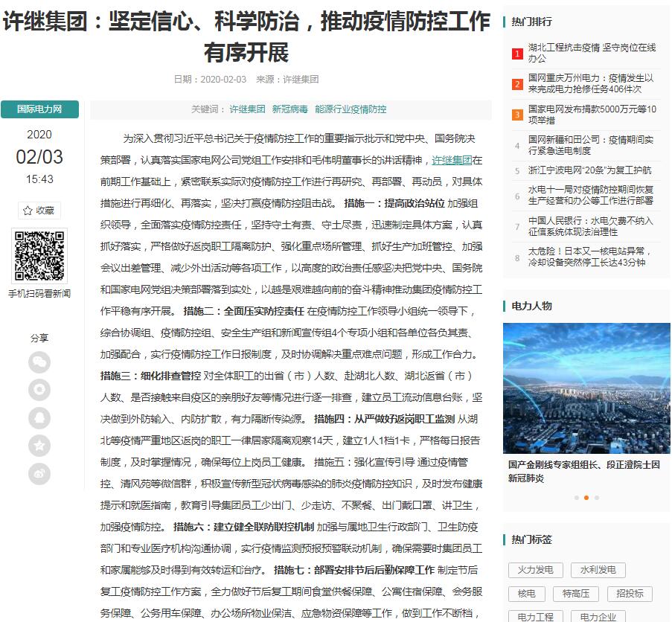Click the 手机扫码看新闻 caption
Viewport: 672px width, 622px height.
pyautogui.click(x=39, y=294)
